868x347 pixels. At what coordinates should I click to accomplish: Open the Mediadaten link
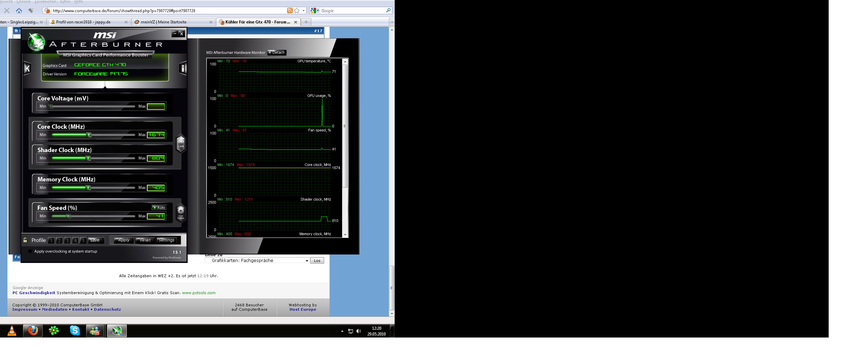55,309
